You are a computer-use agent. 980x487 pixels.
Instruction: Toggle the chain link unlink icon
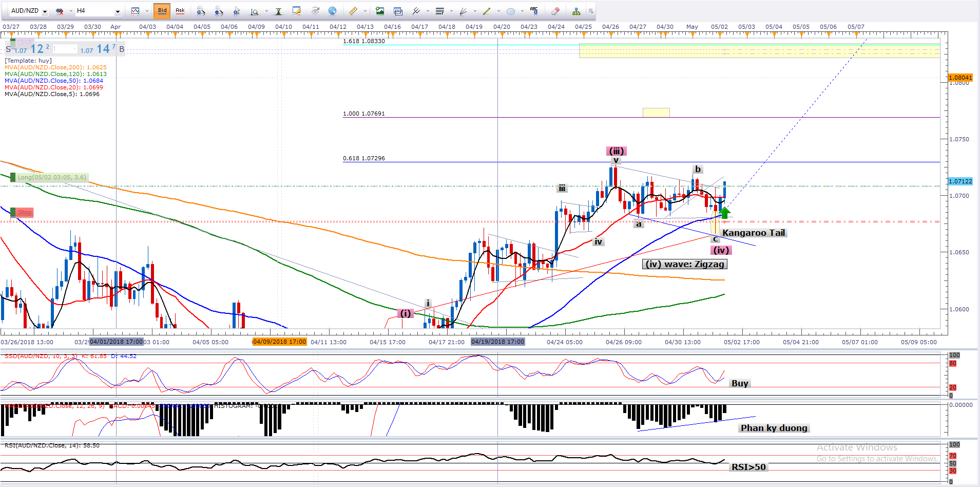click(60, 11)
